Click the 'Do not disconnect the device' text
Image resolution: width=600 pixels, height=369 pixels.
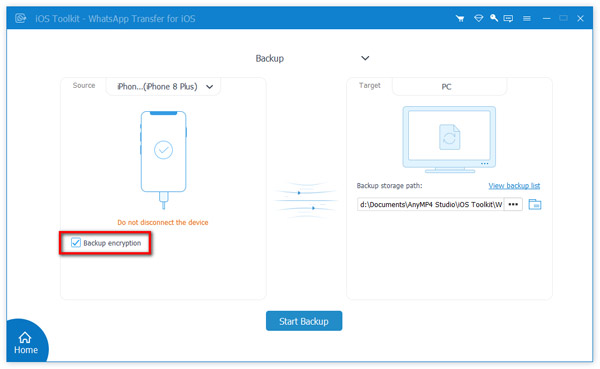163,222
